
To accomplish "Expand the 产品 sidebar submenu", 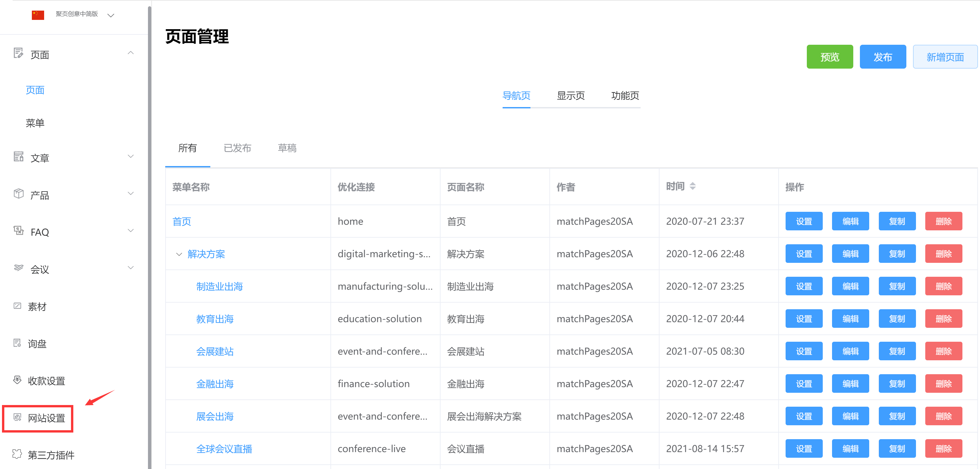I will 131,193.
